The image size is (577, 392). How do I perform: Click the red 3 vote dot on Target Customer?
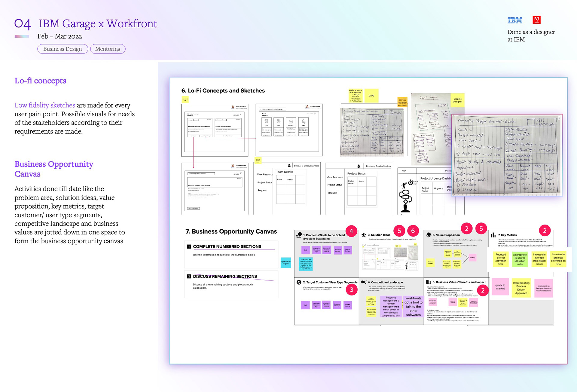(x=351, y=290)
